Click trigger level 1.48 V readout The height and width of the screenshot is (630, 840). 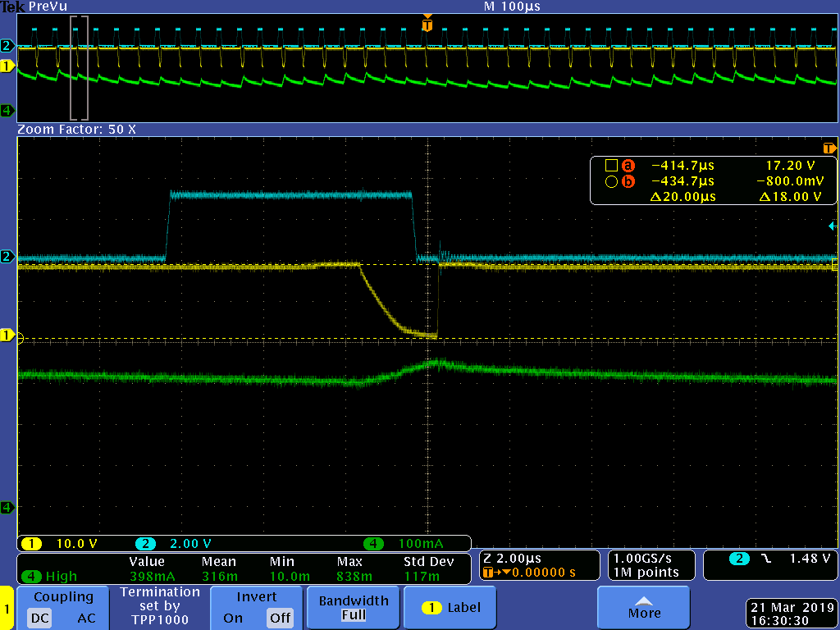tap(810, 558)
